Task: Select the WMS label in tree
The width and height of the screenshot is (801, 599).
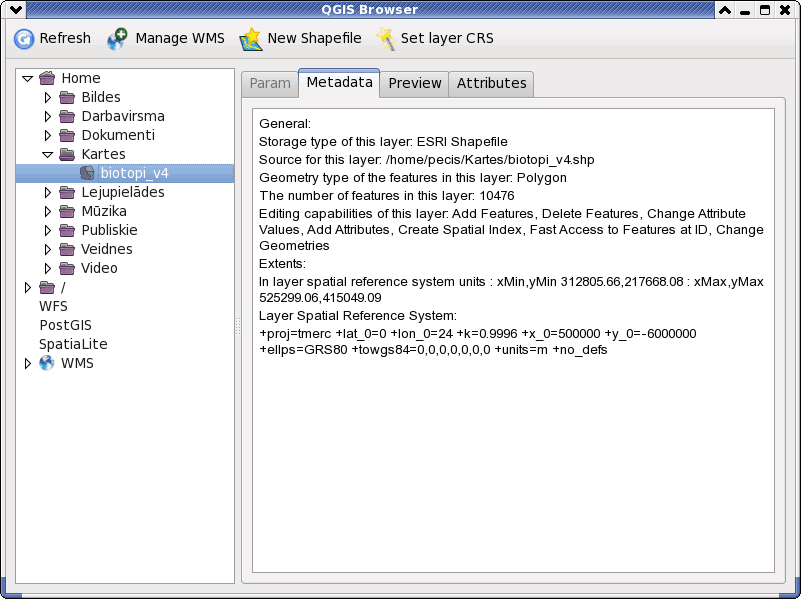Action: pos(77,363)
